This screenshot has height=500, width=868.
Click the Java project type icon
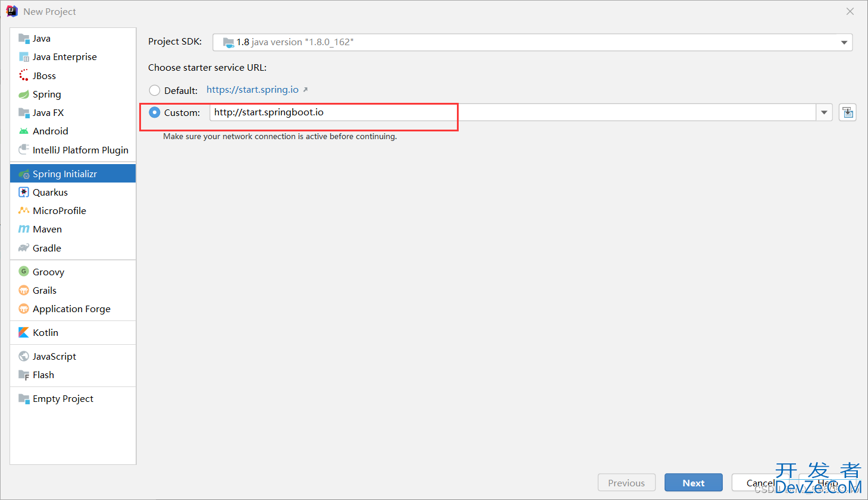(x=24, y=39)
